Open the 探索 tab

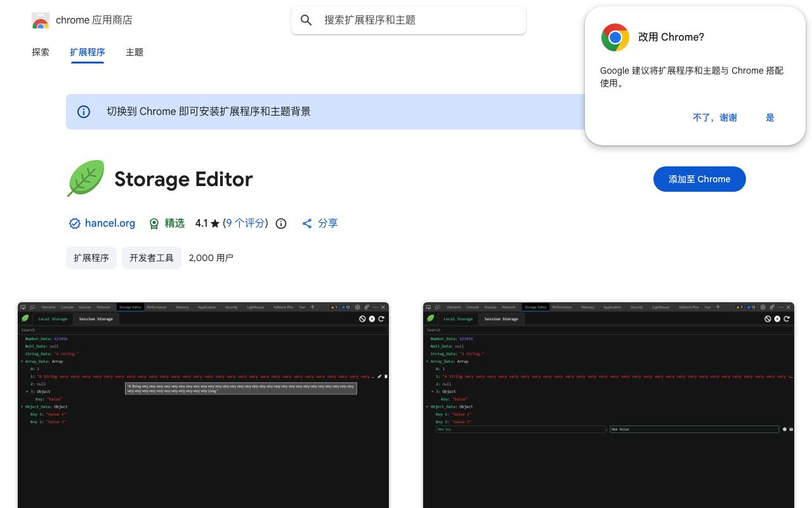[41, 52]
